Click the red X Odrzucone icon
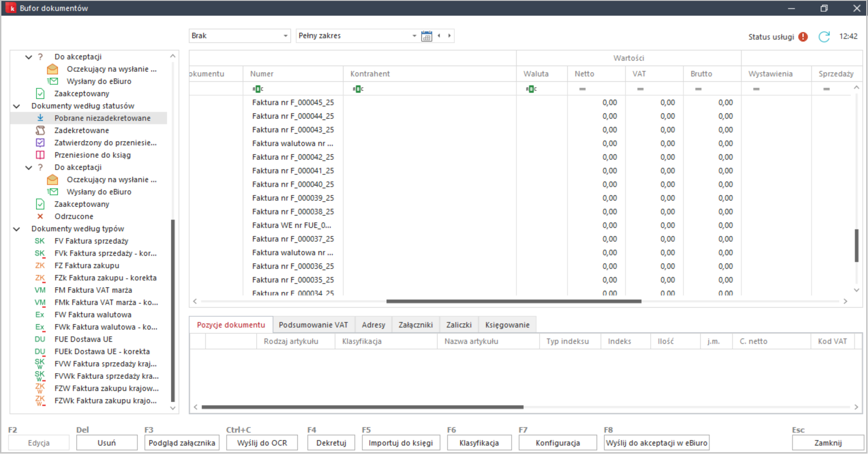Viewport: 868px width, 454px height. [x=40, y=217]
